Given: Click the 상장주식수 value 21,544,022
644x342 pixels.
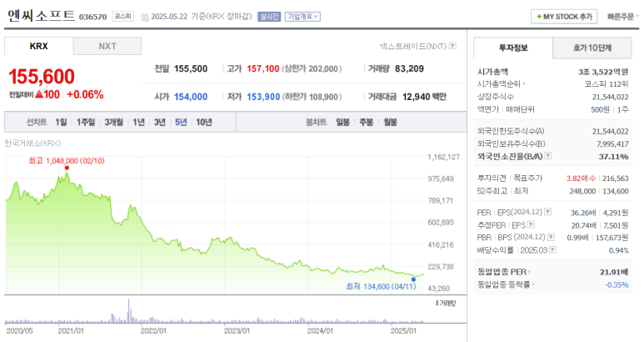Looking at the screenshot, I should tap(611, 97).
